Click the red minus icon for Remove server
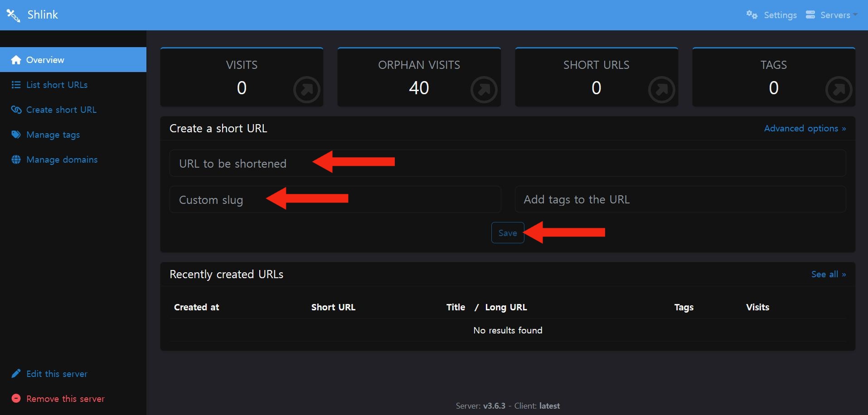Image resolution: width=868 pixels, height=415 pixels. point(16,399)
